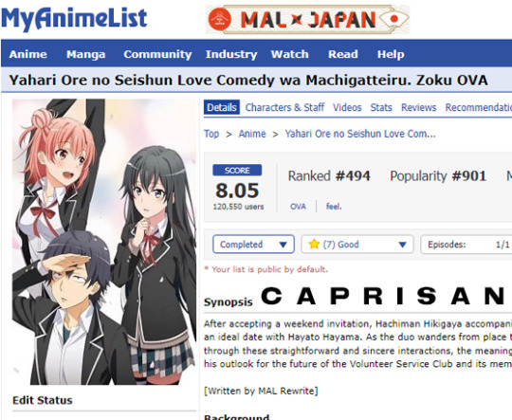Switch to Characters & Staff tab
The height and width of the screenshot is (420, 512).
[284, 107]
